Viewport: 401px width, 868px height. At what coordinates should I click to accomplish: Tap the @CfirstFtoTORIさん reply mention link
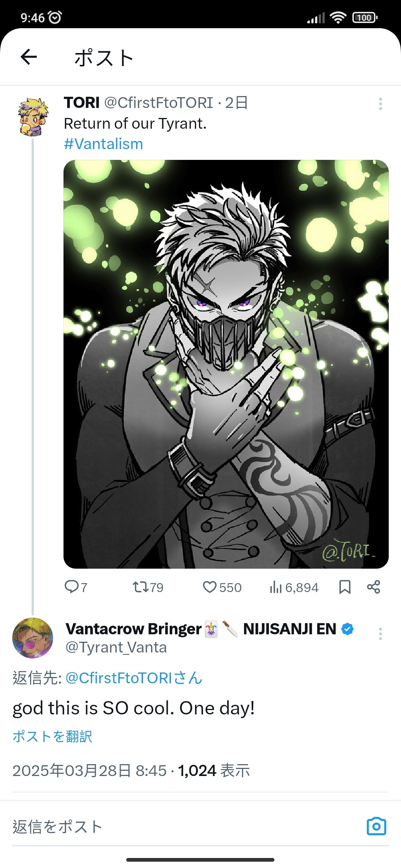(x=134, y=678)
